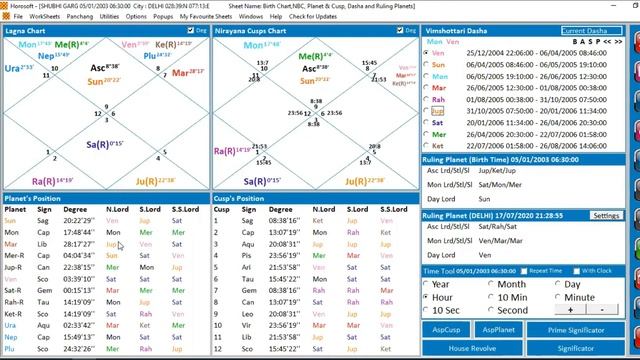Select the Ven dasha radio button
The height and width of the screenshot is (360, 640).
pyautogui.click(x=426, y=53)
